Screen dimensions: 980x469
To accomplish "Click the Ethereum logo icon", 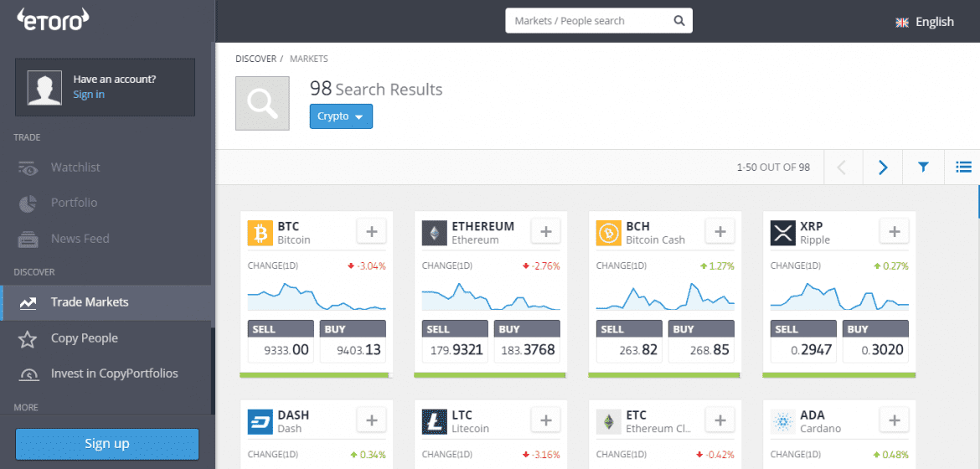I will coord(435,233).
